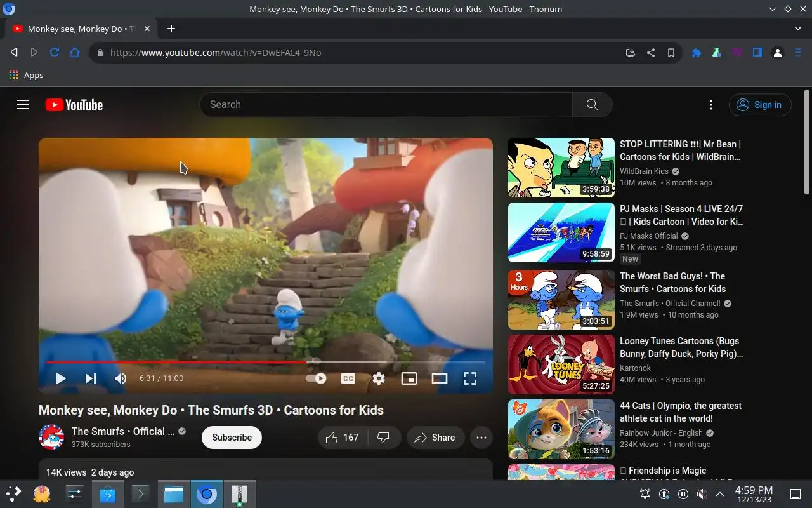Open notifications bell in system tray
Viewport: 812px width, 508px height.
point(645,494)
